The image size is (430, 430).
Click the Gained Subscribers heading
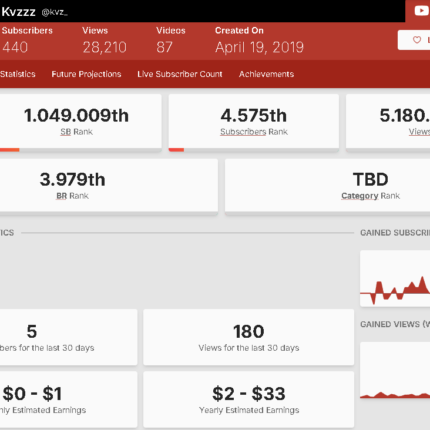395,233
